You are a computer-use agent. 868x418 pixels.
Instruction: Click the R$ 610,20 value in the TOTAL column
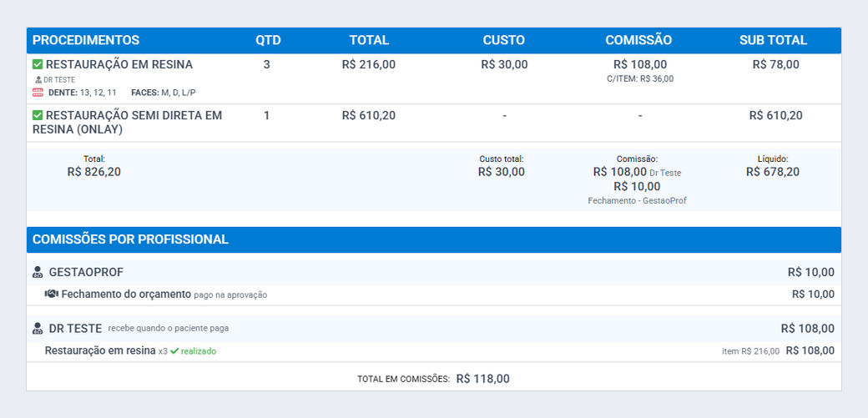[x=369, y=116]
